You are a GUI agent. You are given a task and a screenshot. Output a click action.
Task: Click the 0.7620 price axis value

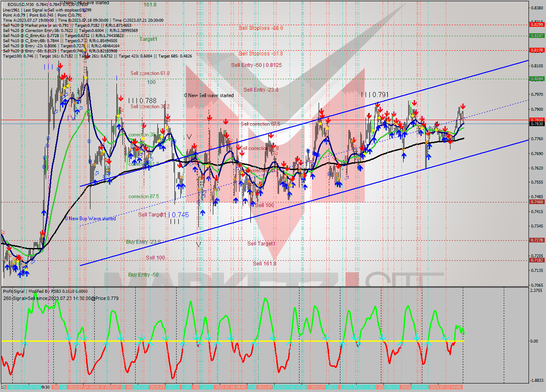537,168
